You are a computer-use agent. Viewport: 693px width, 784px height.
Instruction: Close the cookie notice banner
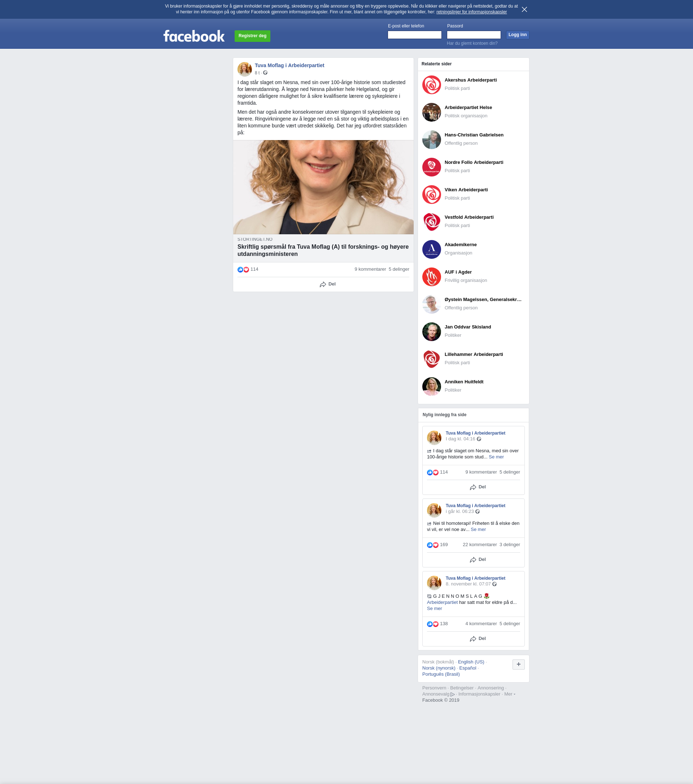(x=524, y=9)
